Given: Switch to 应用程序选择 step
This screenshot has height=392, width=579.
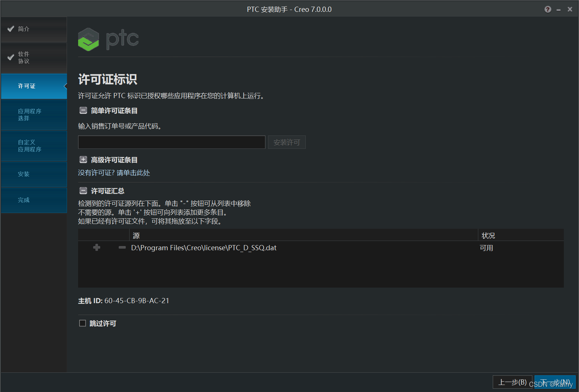Looking at the screenshot, I should (34, 115).
